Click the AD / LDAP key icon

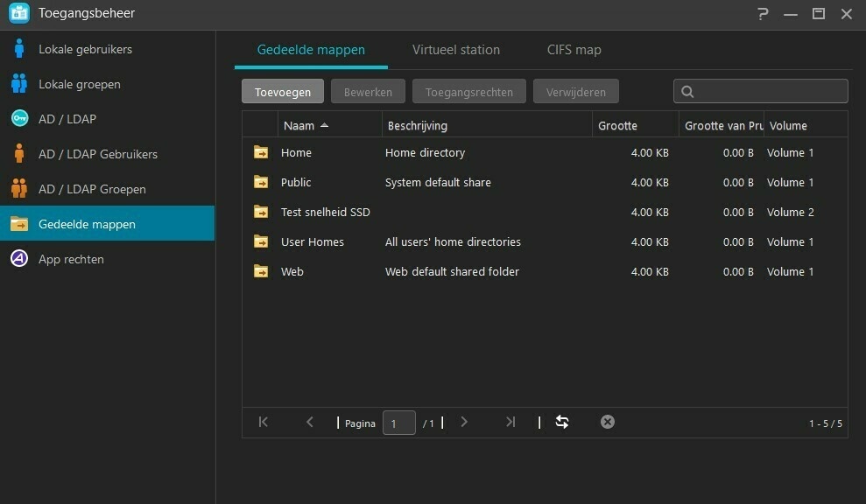coord(19,118)
